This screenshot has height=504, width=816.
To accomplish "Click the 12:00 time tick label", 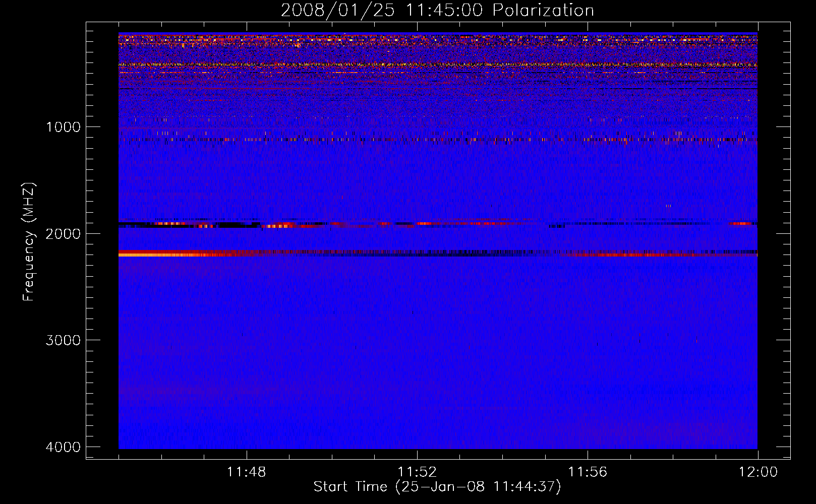I will [758, 472].
